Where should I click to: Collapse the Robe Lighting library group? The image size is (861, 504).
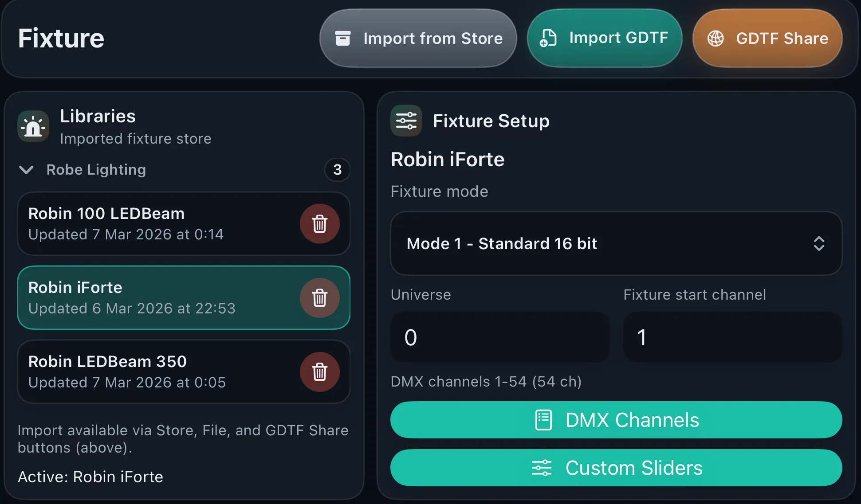point(26,170)
